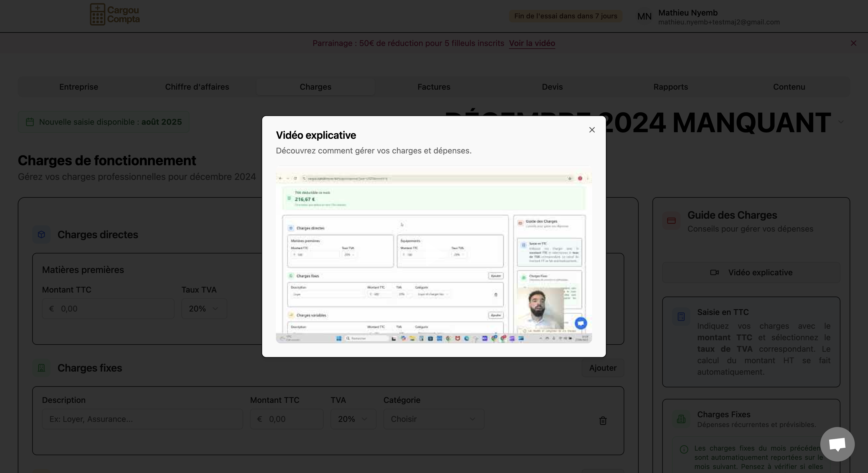Switch to the Rapports tab
The height and width of the screenshot is (473, 868).
pyautogui.click(x=670, y=87)
